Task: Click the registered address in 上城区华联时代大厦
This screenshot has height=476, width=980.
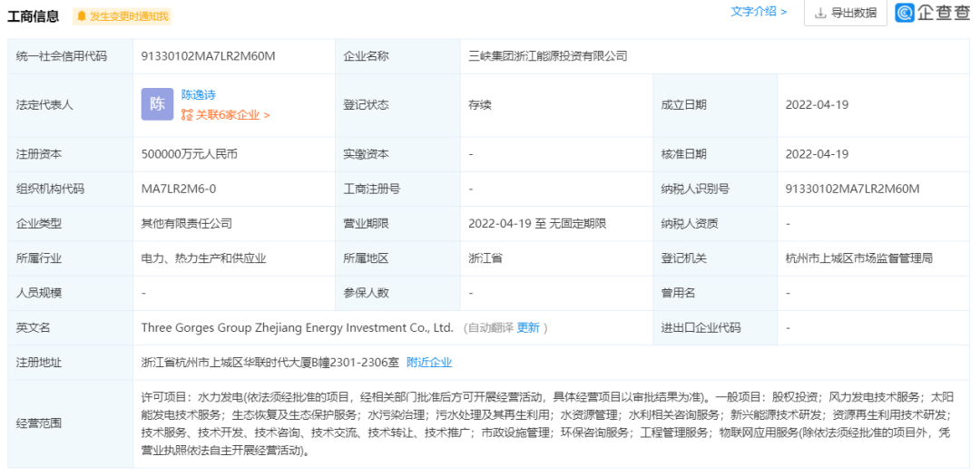Action: pos(269,362)
